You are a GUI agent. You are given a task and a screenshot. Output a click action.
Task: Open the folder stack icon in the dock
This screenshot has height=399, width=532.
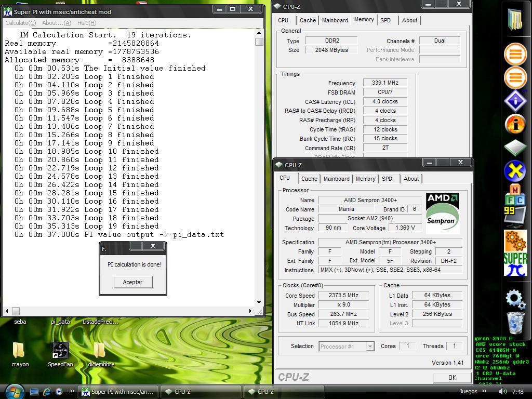click(x=515, y=20)
